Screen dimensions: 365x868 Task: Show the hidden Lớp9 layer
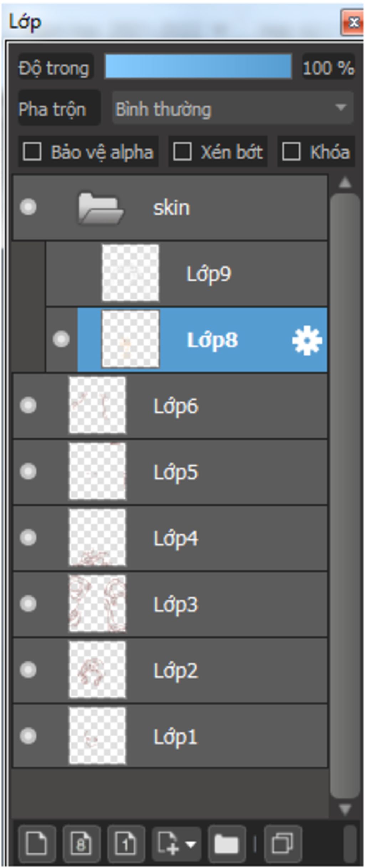point(61,274)
